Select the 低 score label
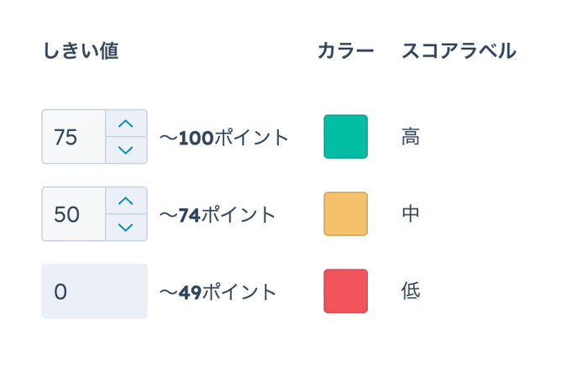This screenshot has width=588, height=367. tap(411, 291)
